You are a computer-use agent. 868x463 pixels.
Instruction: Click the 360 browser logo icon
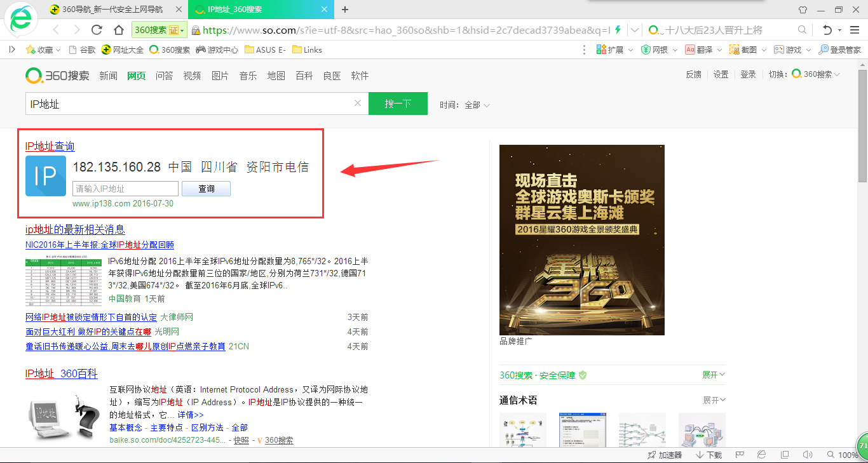coord(21,20)
